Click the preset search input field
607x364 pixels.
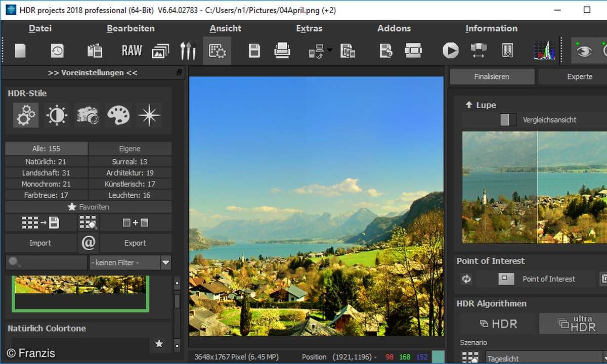pos(47,262)
